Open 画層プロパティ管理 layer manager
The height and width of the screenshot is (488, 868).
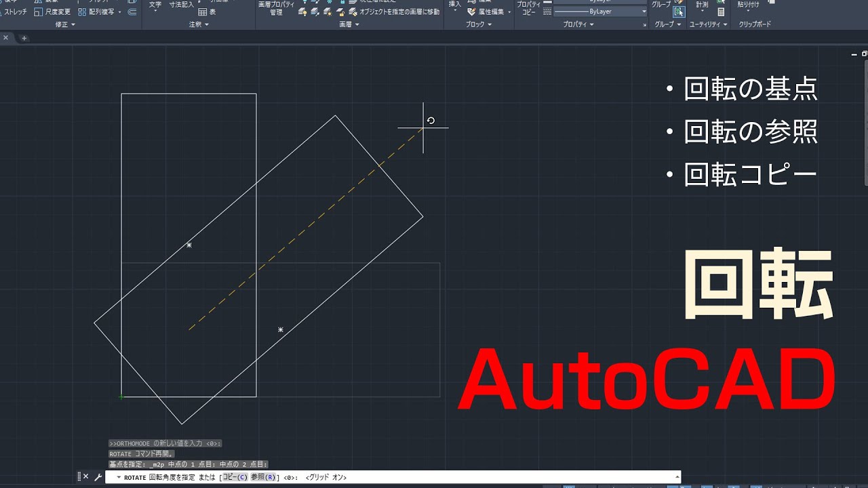276,8
